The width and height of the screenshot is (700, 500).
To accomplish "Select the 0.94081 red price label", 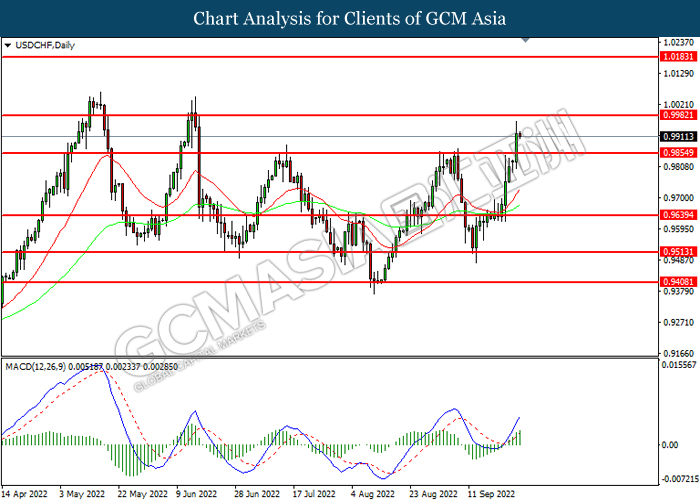I will (x=679, y=282).
